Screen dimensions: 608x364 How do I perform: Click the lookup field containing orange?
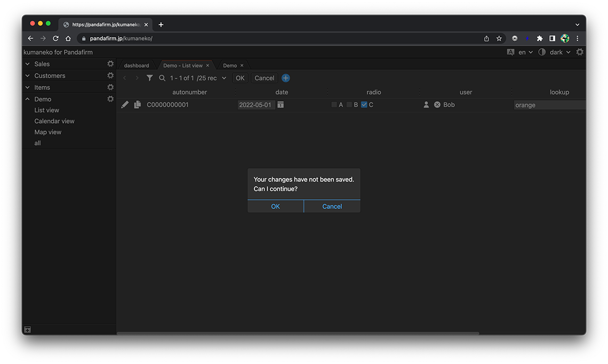[549, 105]
